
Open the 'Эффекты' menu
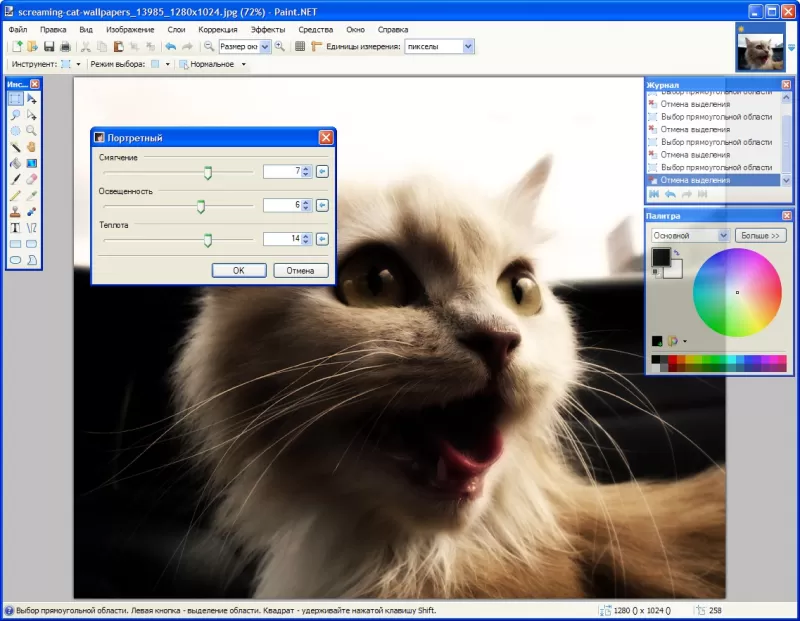(x=268, y=30)
